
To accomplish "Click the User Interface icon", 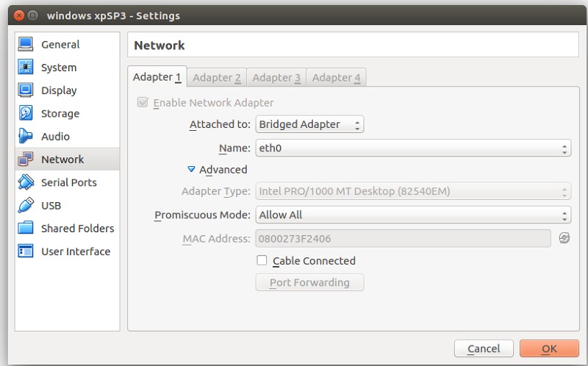I will pyautogui.click(x=26, y=251).
